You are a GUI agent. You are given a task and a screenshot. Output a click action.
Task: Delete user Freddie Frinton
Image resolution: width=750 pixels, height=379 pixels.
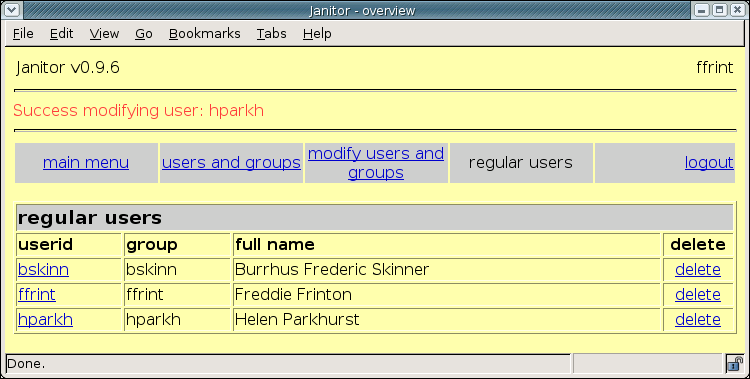click(x=698, y=294)
